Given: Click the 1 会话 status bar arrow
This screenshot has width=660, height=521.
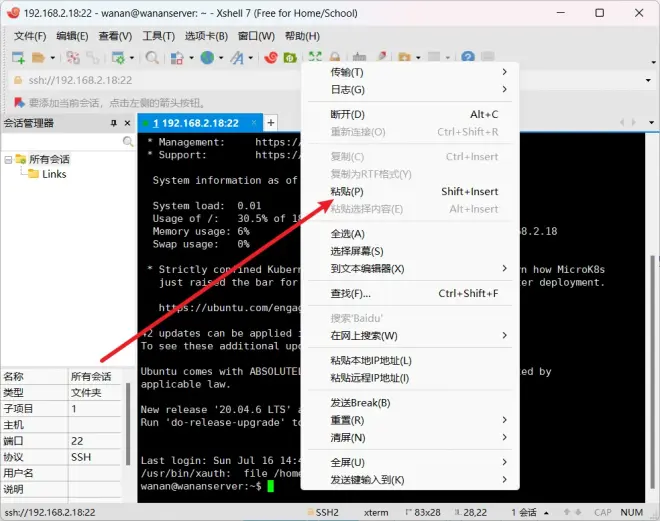Looking at the screenshot, I should point(546,513).
